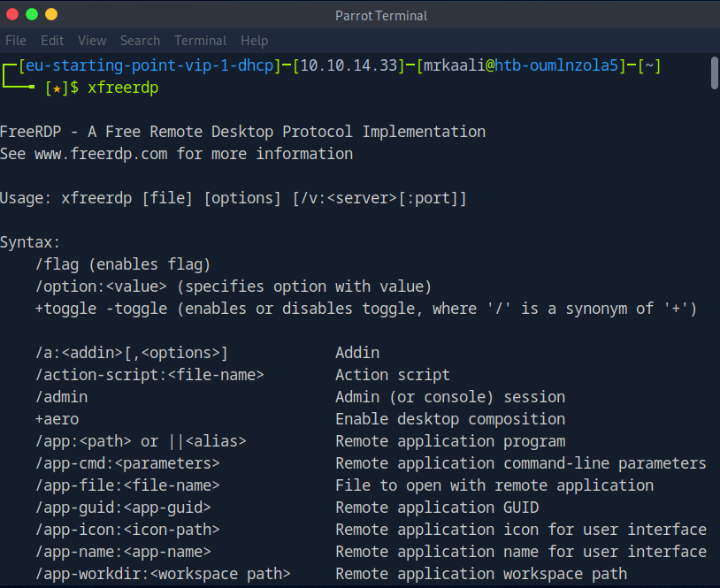Click the green window button
720x588 pixels.
33,15
